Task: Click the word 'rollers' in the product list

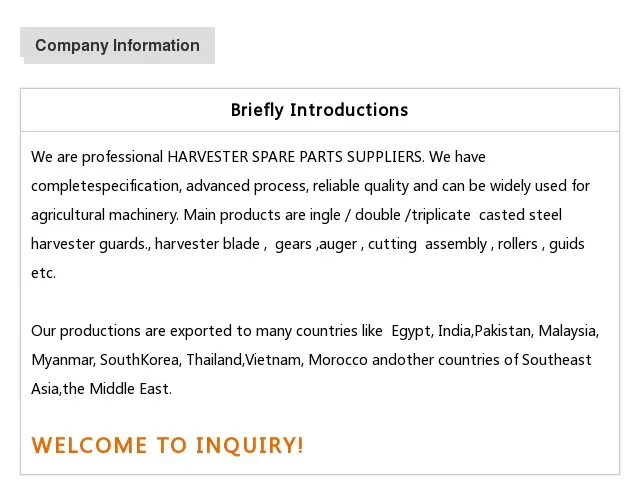Action: (517, 244)
